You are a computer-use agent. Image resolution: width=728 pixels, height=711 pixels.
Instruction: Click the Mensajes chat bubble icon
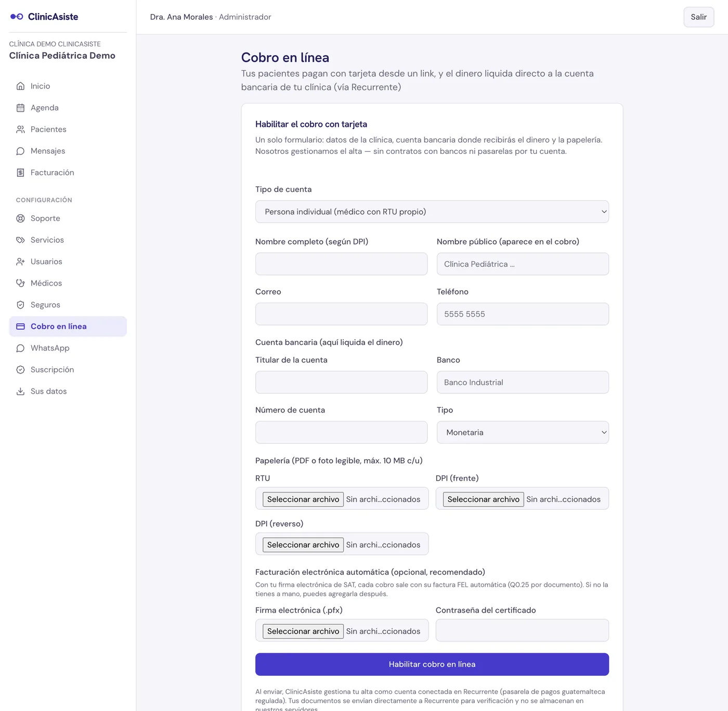[20, 151]
